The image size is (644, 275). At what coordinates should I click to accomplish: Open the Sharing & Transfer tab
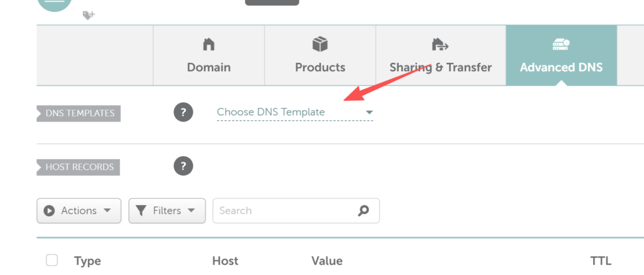pyautogui.click(x=441, y=55)
